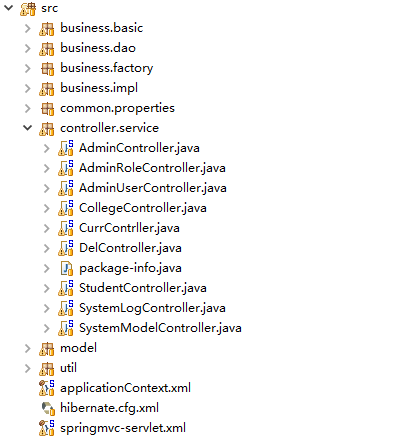This screenshot has height=438, width=394.
Task: Expand the business.basic package
Action: 28,28
